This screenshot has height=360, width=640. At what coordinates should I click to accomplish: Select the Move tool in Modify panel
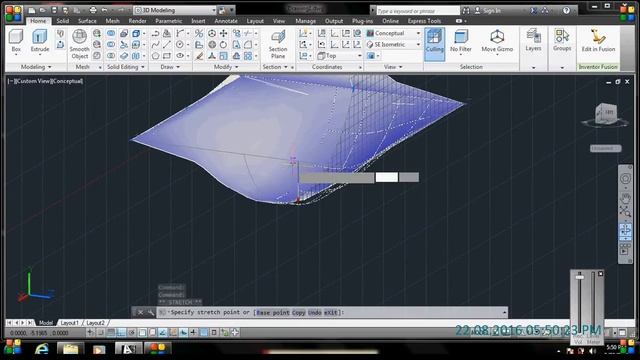click(x=224, y=33)
